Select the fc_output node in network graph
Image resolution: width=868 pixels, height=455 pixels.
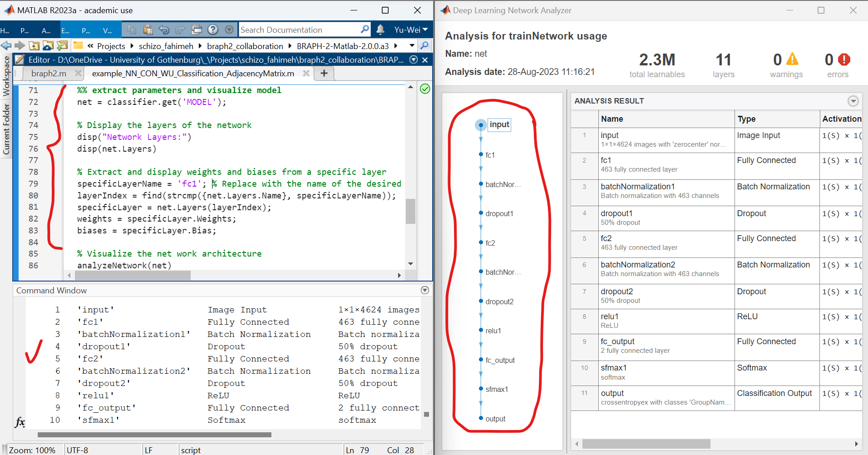coord(499,360)
